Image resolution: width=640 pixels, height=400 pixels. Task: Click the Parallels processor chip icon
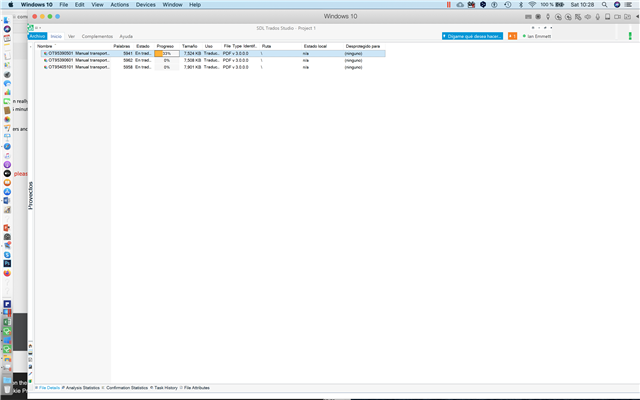coord(538,17)
